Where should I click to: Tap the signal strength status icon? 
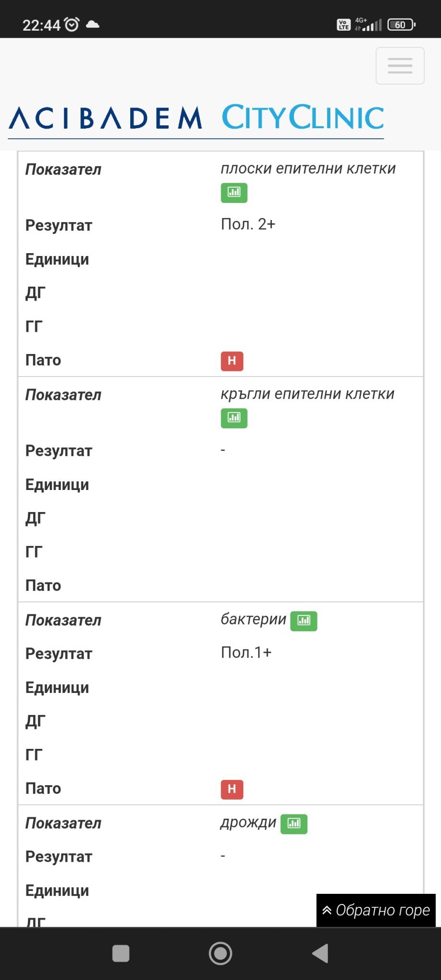[x=372, y=25]
